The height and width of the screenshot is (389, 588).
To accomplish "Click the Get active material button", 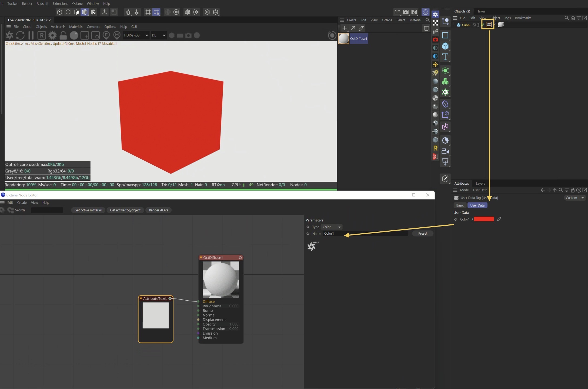I will 88,210.
